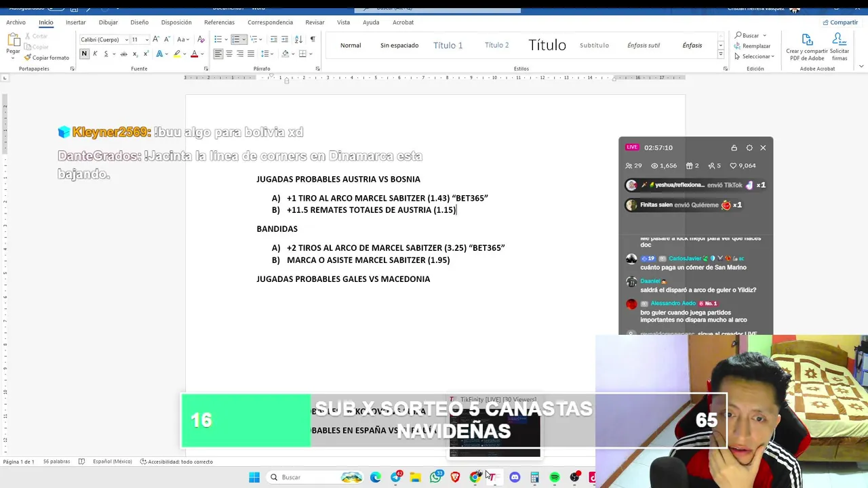Center the paragraph text
The height and width of the screenshot is (488, 868).
pos(229,54)
